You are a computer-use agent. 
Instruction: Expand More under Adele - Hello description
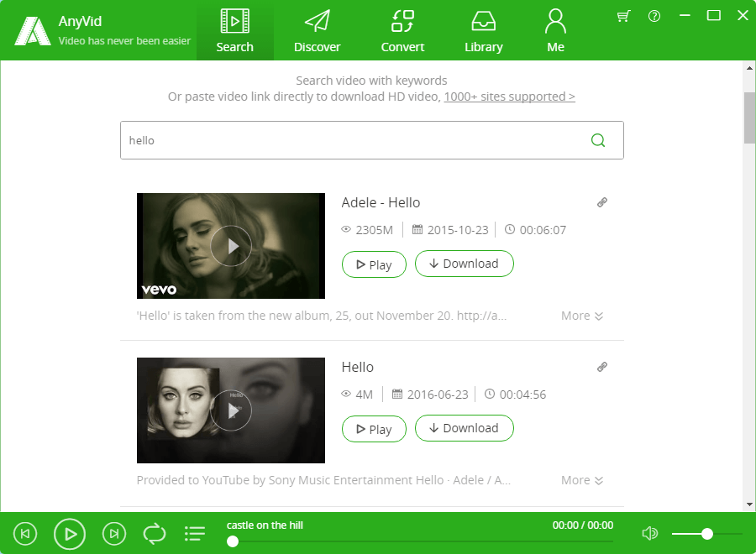(x=582, y=316)
